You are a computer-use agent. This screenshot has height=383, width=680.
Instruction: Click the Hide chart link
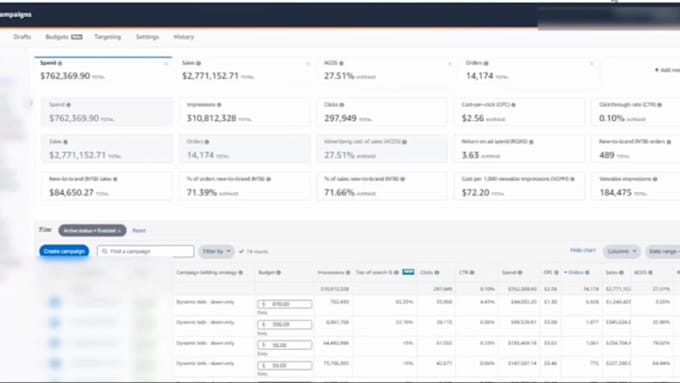(x=583, y=251)
